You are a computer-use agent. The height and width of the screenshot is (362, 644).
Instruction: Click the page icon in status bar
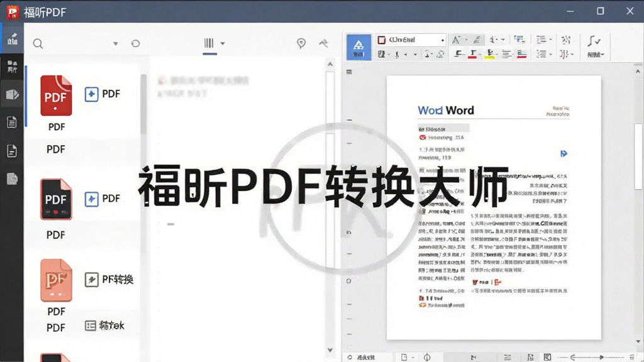pos(404,358)
